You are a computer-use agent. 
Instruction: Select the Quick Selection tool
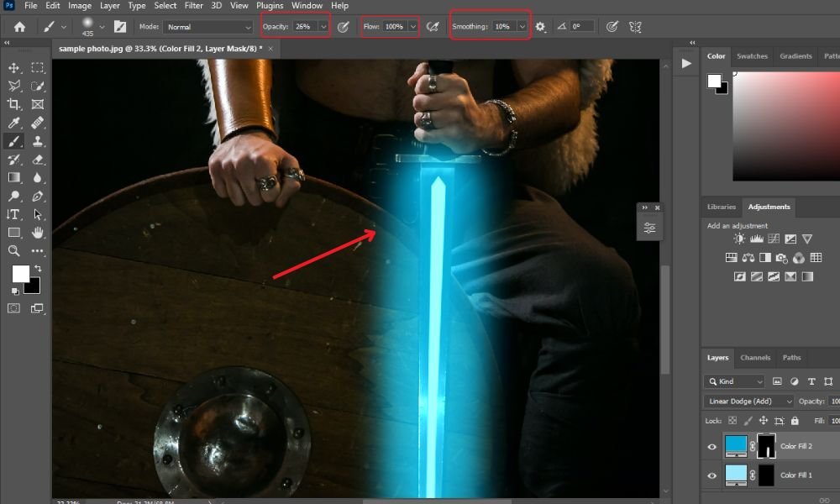[x=37, y=86]
